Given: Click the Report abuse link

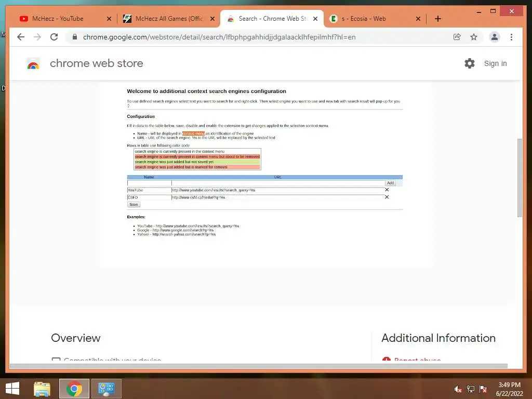Looking at the screenshot, I should pyautogui.click(x=417, y=360).
